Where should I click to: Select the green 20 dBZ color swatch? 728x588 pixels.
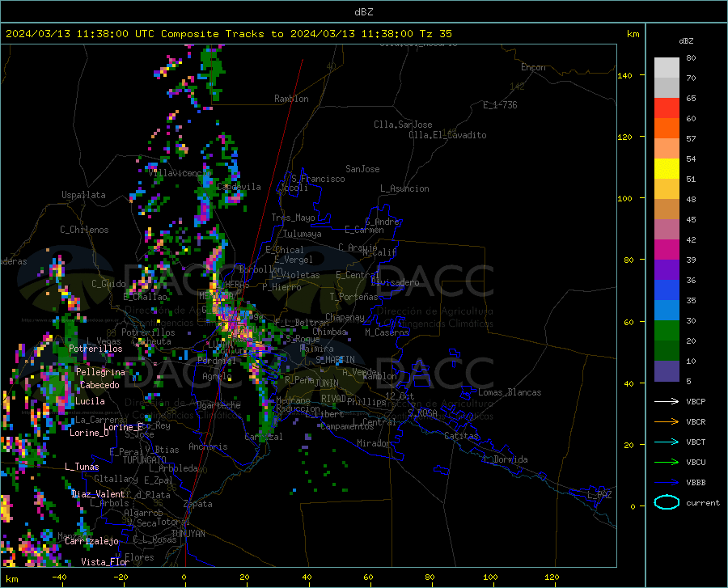click(667, 331)
